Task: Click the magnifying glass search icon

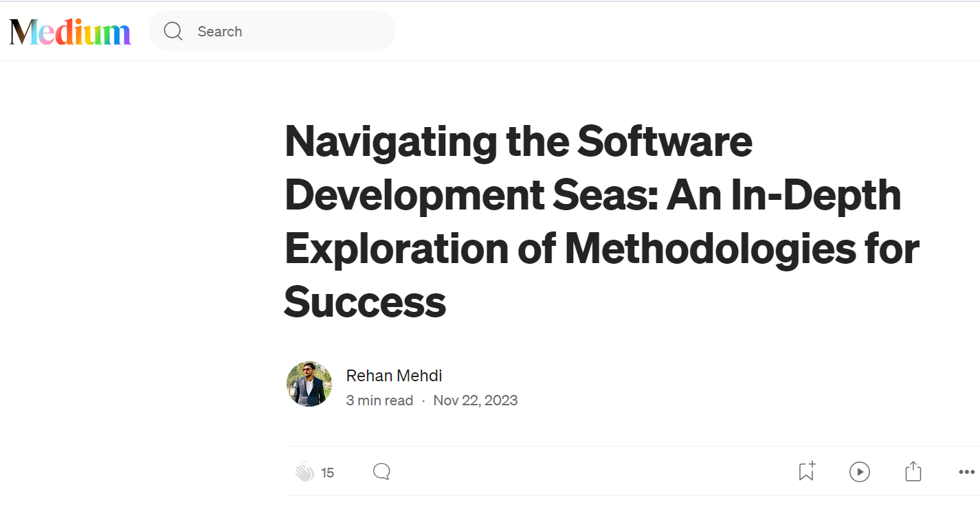Action: [x=173, y=32]
